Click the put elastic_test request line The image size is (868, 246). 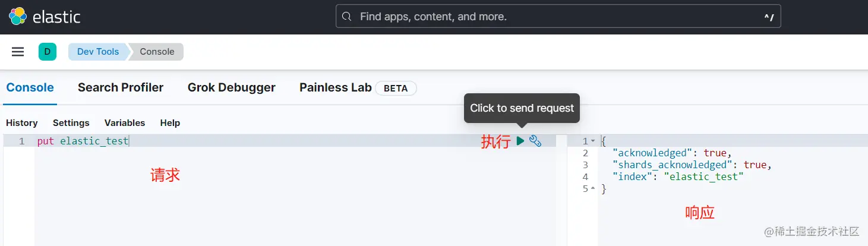[83, 141]
